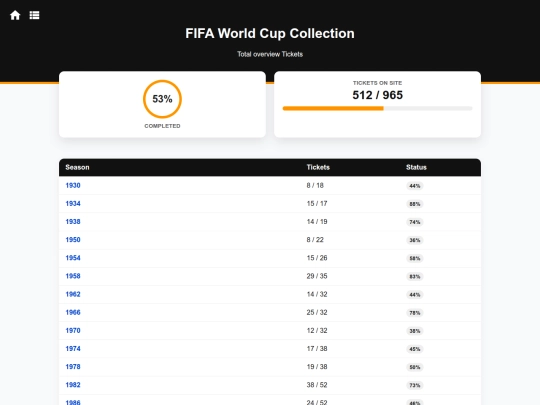540x405 pixels.
Task: Click the Tickets column header
Action: [x=318, y=167]
